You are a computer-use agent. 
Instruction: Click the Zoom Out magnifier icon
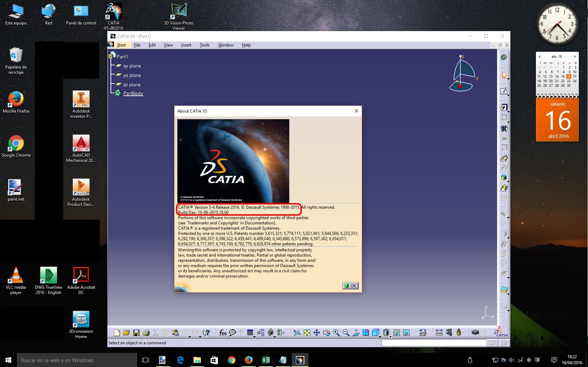pyautogui.click(x=346, y=333)
